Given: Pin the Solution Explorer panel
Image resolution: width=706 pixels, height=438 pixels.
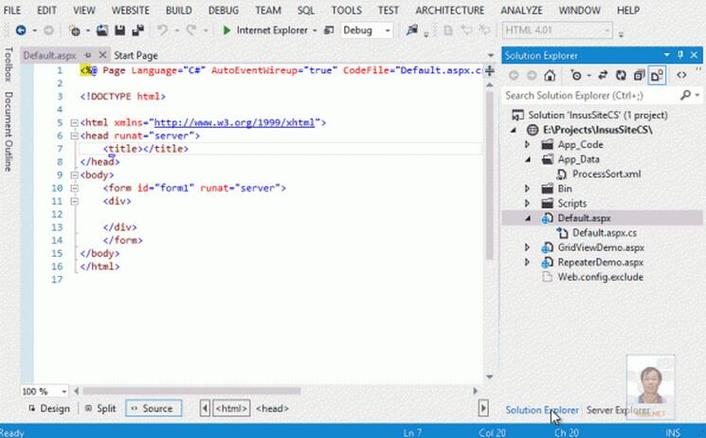Looking at the screenshot, I should 681,54.
